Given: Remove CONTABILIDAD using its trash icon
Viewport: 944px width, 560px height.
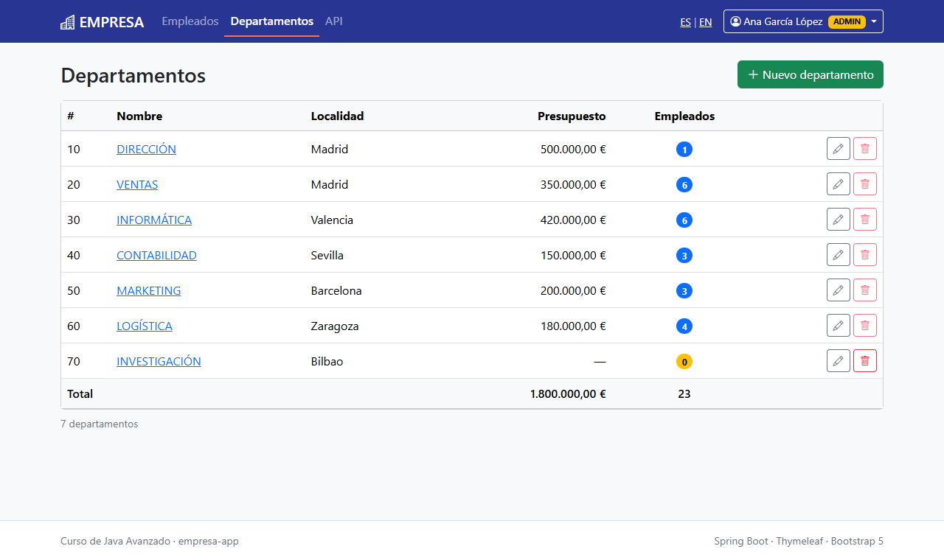Looking at the screenshot, I should tap(865, 255).
